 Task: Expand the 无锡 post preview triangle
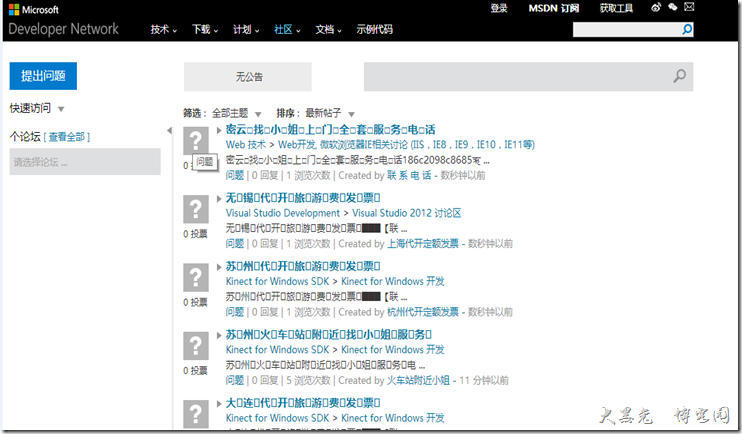[x=219, y=198]
